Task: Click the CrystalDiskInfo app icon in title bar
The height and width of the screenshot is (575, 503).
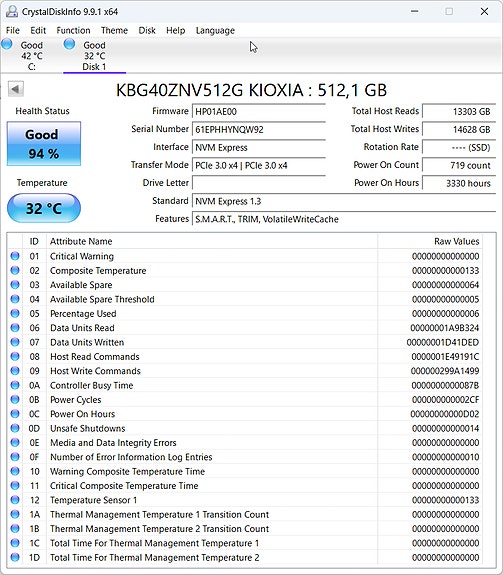Action: click(x=12, y=11)
